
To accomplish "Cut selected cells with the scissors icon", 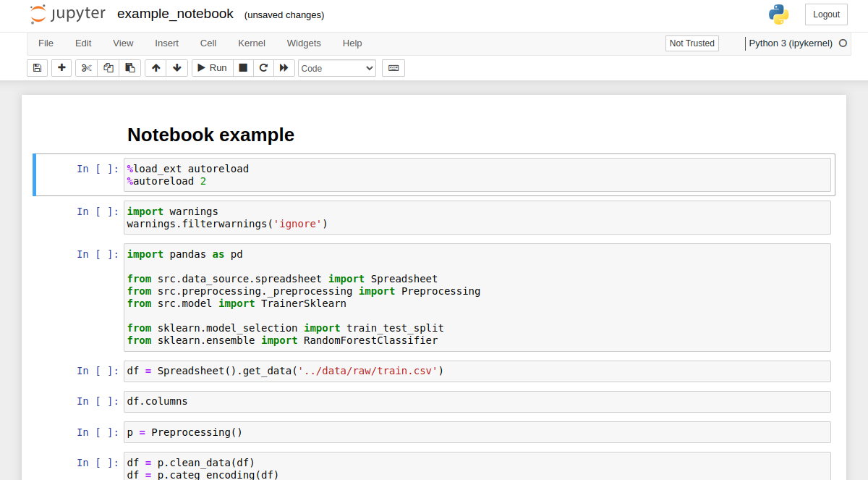I will pos(87,68).
